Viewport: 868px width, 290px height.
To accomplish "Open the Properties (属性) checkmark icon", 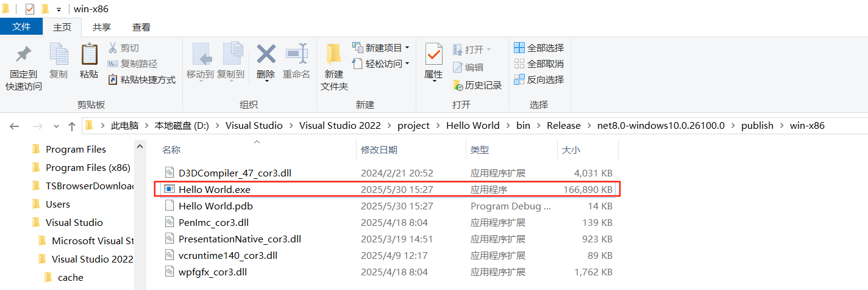I will 433,54.
